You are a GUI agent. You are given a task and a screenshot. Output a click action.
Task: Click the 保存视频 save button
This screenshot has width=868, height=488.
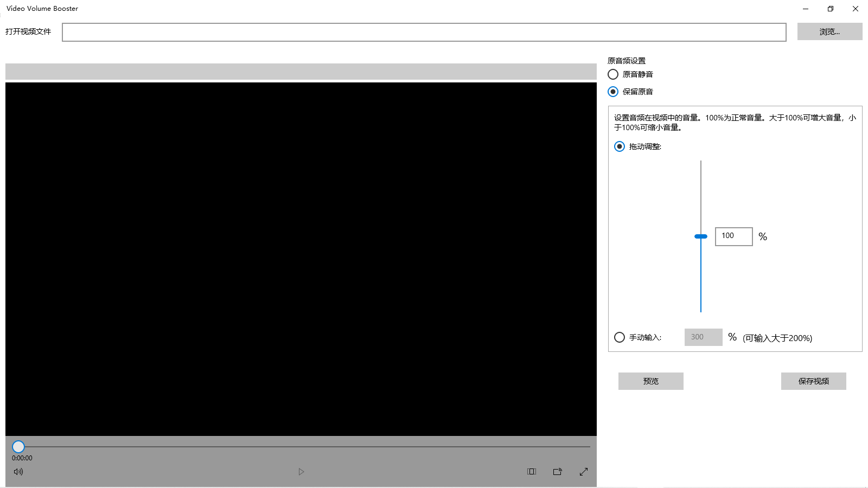click(814, 381)
